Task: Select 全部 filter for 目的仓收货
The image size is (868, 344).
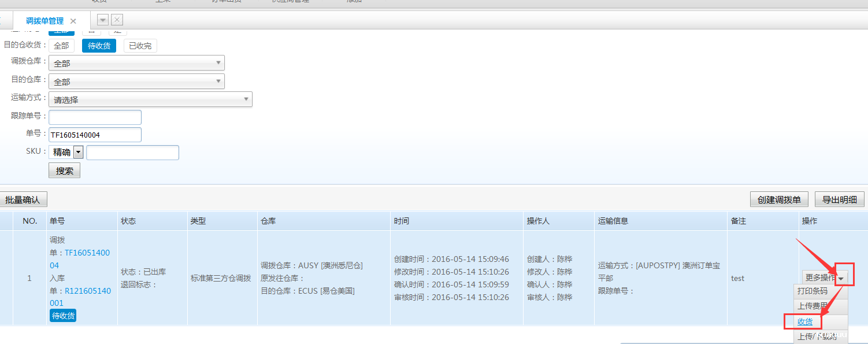Action: pos(61,45)
